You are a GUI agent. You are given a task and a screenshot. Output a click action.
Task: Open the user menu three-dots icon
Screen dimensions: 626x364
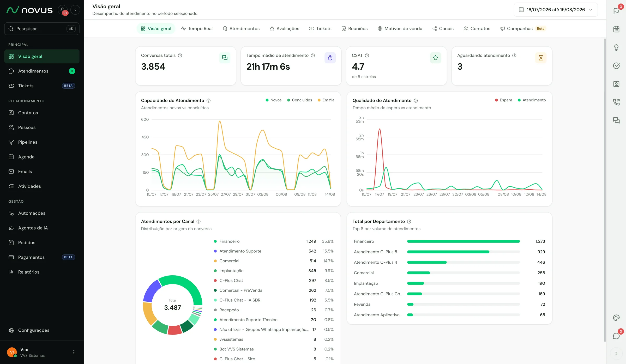(x=74, y=352)
